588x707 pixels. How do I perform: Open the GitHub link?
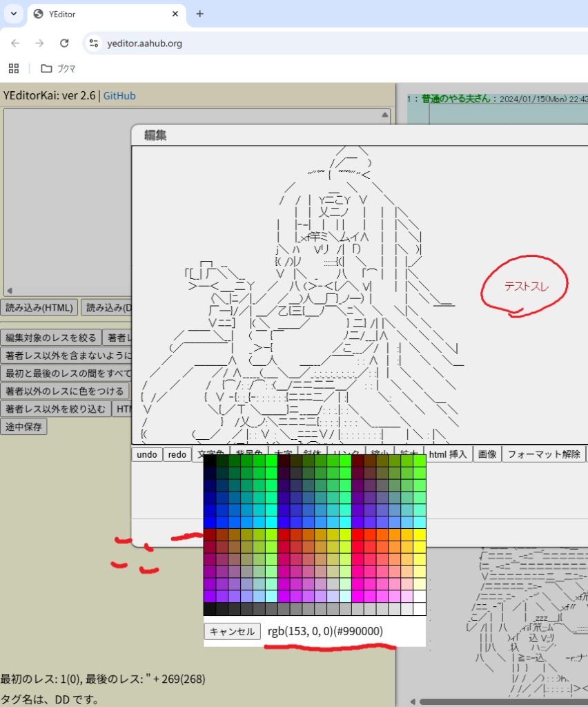pos(119,95)
